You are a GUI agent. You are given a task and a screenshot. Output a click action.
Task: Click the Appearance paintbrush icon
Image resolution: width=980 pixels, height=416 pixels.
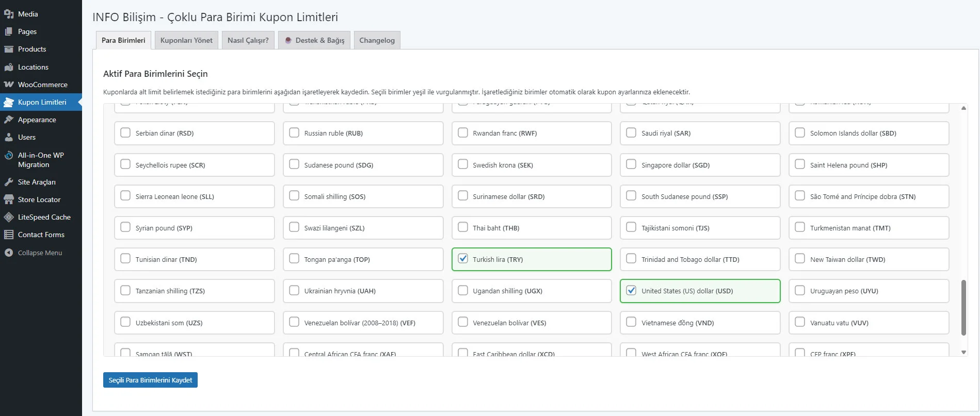9,120
